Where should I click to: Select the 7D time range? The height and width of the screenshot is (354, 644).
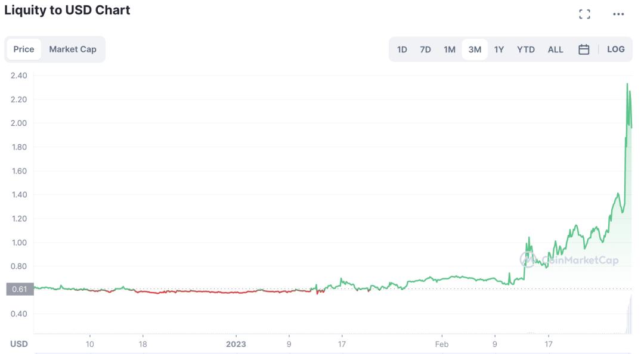point(425,49)
